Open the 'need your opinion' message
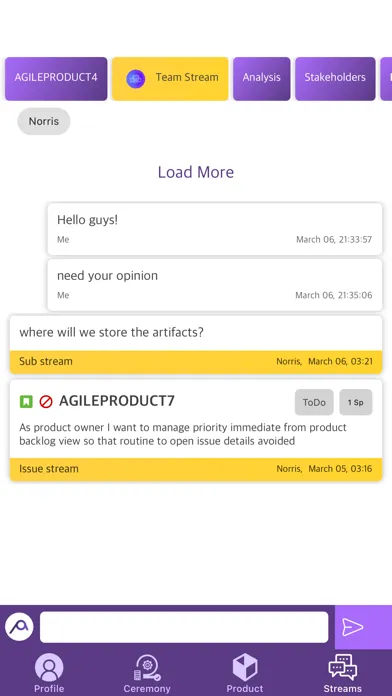This screenshot has height=696, width=392. (215, 285)
